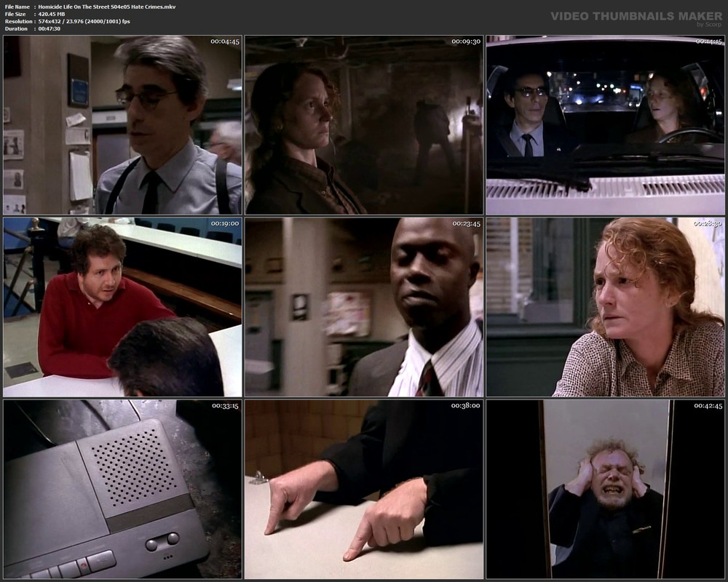This screenshot has height=582, width=728.
Task: Open the thumbnail stamped 00:23:45
Action: pos(364,307)
